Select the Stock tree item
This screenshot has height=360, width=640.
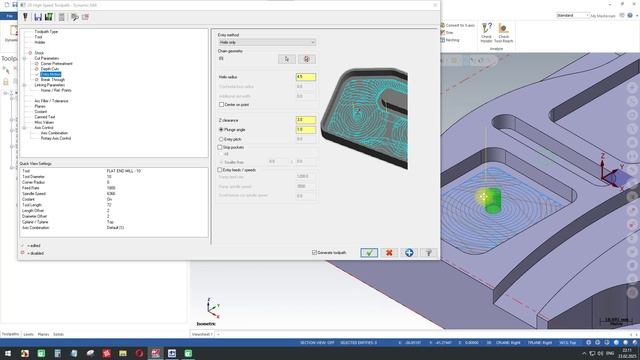pyautogui.click(x=39, y=53)
